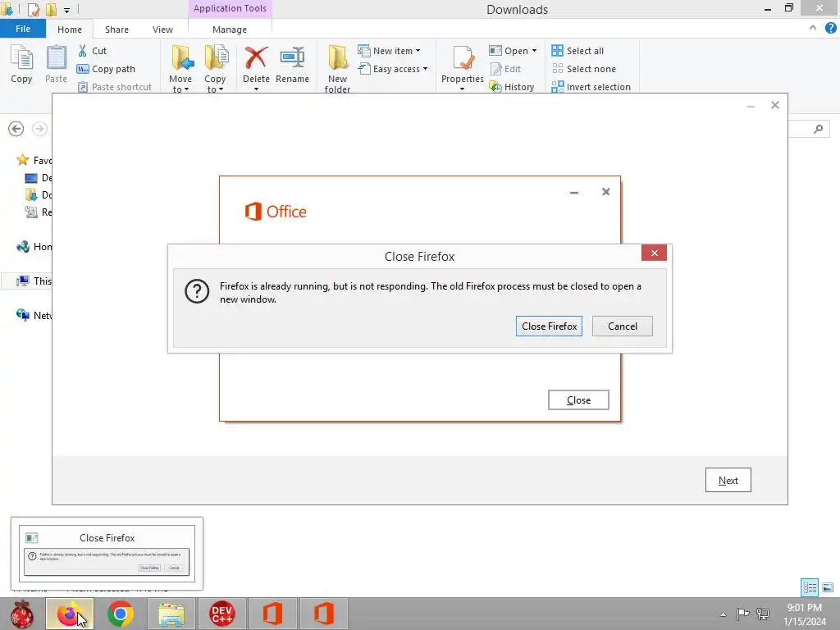
Task: Click the Forward navigation arrow
Action: [39, 129]
